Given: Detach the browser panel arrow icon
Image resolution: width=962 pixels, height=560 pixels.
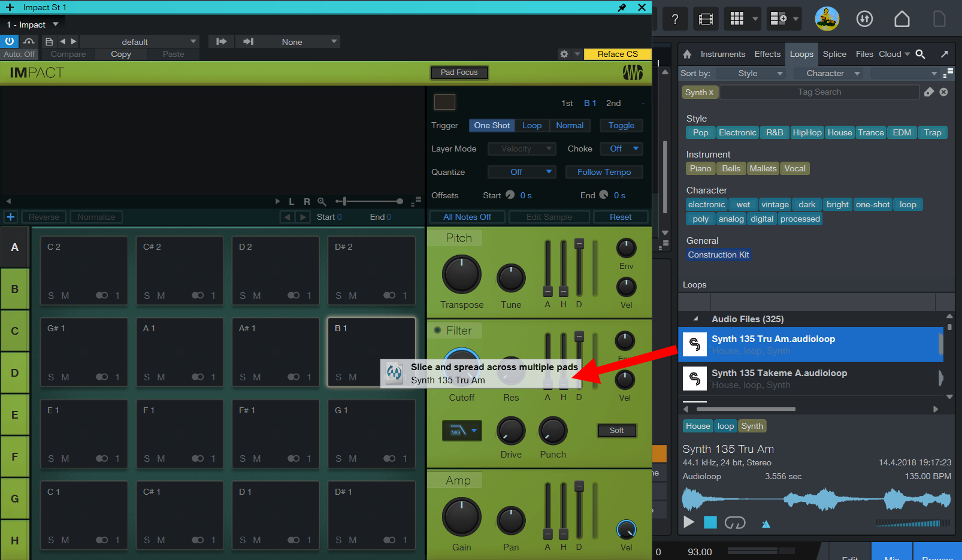Looking at the screenshot, I should click(945, 54).
